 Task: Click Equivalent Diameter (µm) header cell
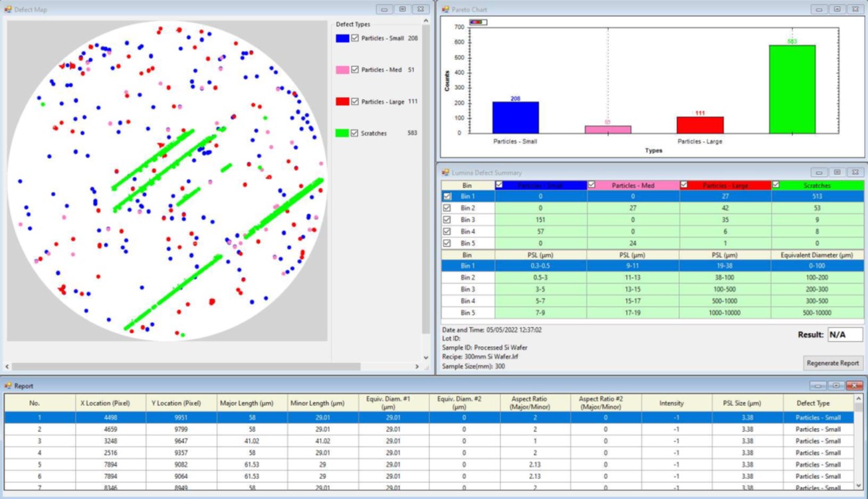point(817,254)
